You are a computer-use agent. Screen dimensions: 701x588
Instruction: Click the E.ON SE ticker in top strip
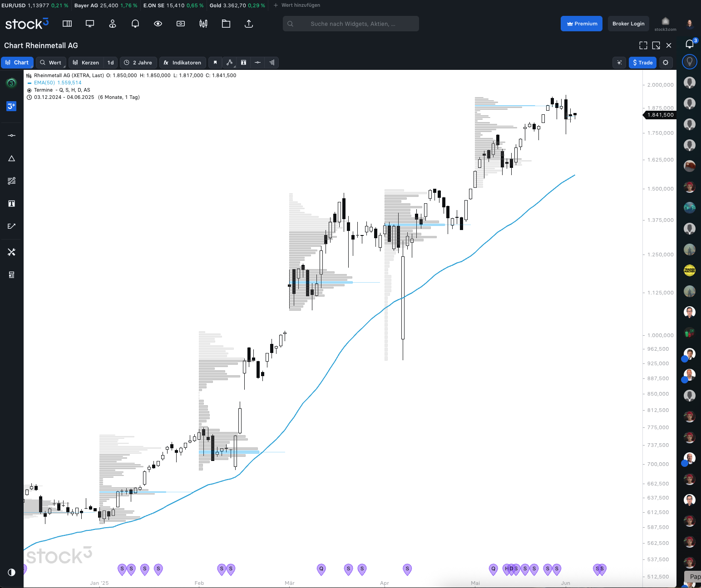coord(173,5)
